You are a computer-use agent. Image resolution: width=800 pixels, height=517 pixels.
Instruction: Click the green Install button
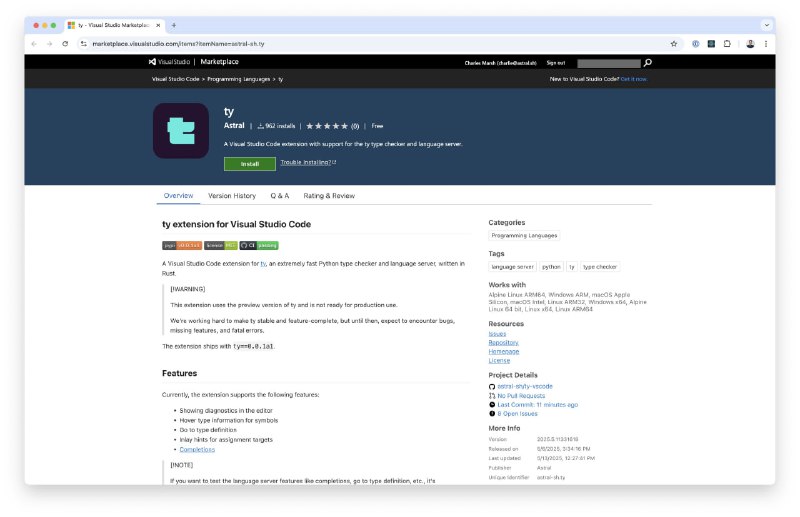pyautogui.click(x=249, y=164)
